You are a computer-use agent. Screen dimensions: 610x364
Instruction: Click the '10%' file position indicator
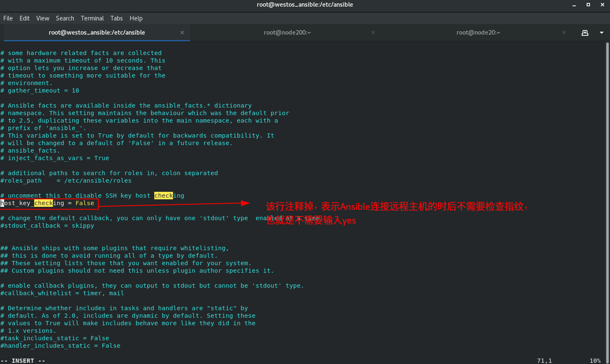[x=595, y=361]
